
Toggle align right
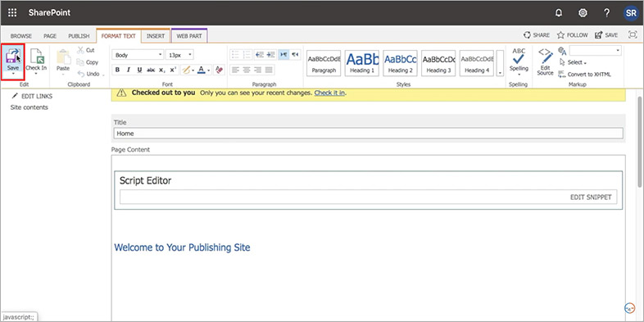[257, 70]
